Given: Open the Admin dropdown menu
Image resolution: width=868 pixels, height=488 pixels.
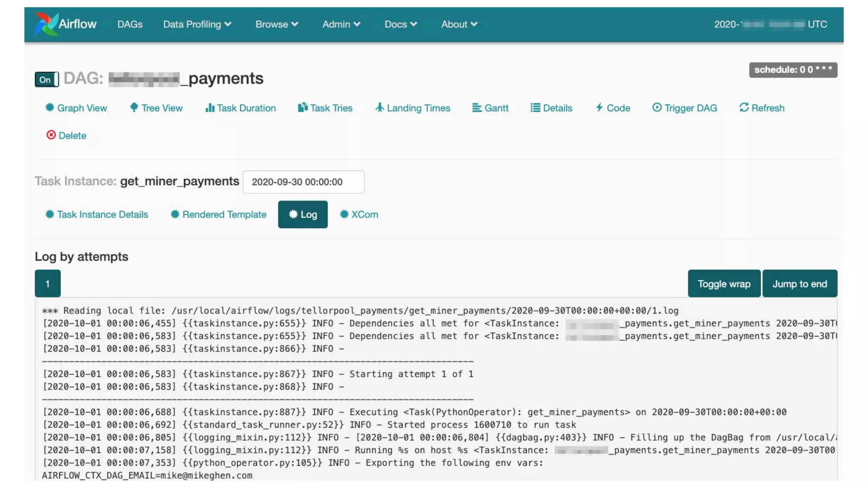Looking at the screenshot, I should (341, 24).
